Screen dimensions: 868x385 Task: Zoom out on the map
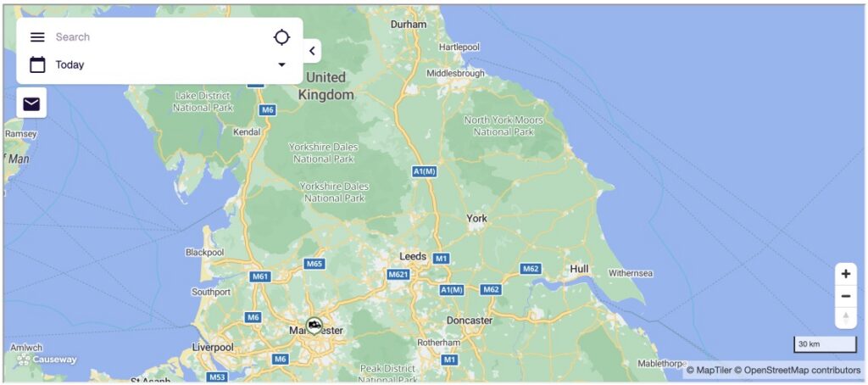point(846,296)
